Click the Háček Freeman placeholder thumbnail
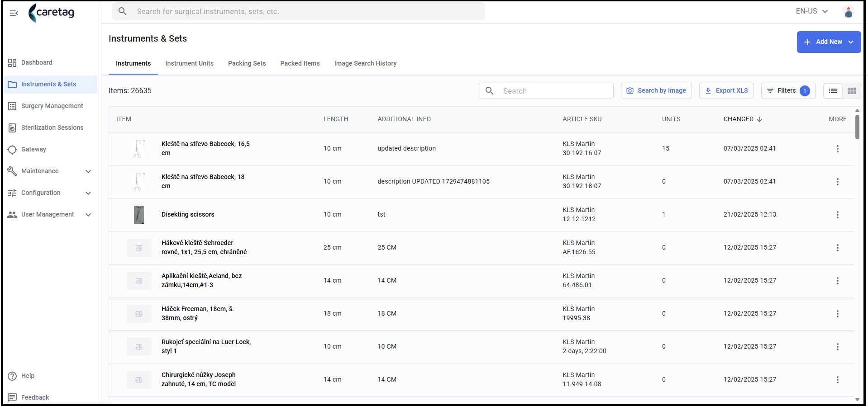This screenshot has width=868, height=406. pyautogui.click(x=139, y=314)
